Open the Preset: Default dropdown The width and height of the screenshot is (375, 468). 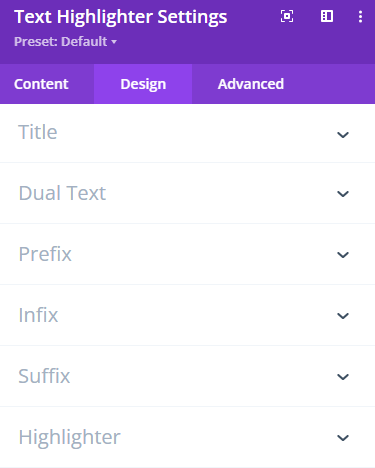click(65, 42)
